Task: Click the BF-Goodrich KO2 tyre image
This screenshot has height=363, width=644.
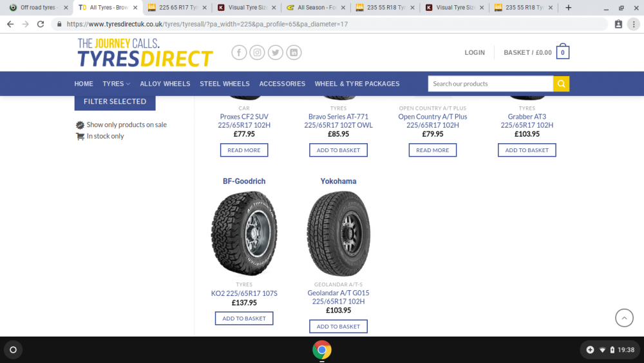Action: pos(244,233)
